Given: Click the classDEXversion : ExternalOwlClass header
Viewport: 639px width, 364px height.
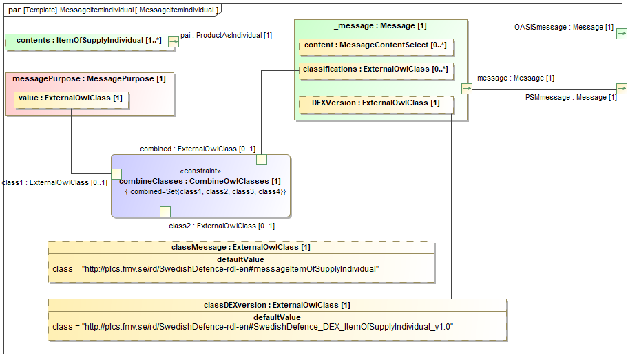Looking at the screenshot, I should pos(277,305).
